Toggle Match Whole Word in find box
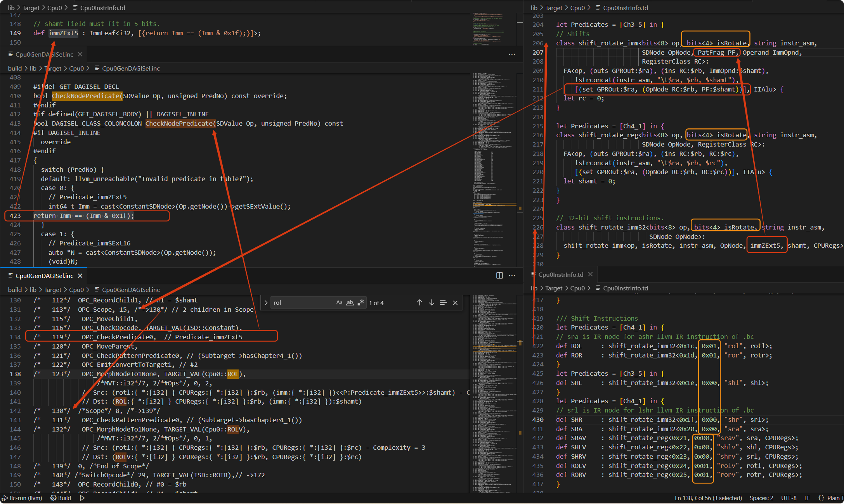Image resolution: width=844 pixels, height=504 pixels. (x=350, y=302)
